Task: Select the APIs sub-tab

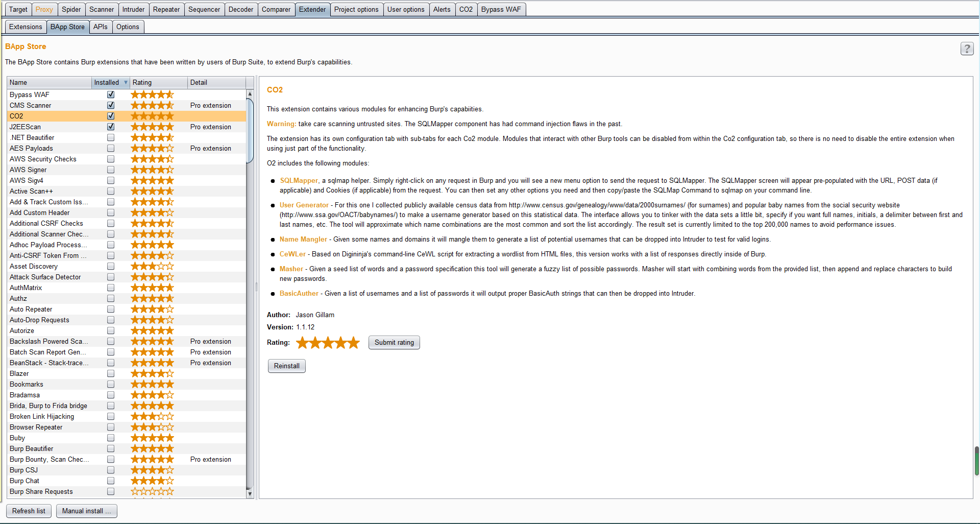Action: (x=101, y=27)
